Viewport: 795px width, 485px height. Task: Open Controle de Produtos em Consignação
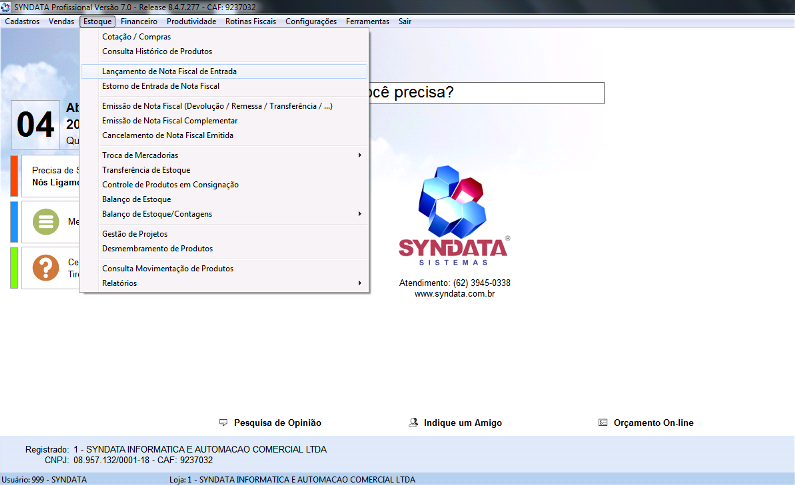coord(224,184)
